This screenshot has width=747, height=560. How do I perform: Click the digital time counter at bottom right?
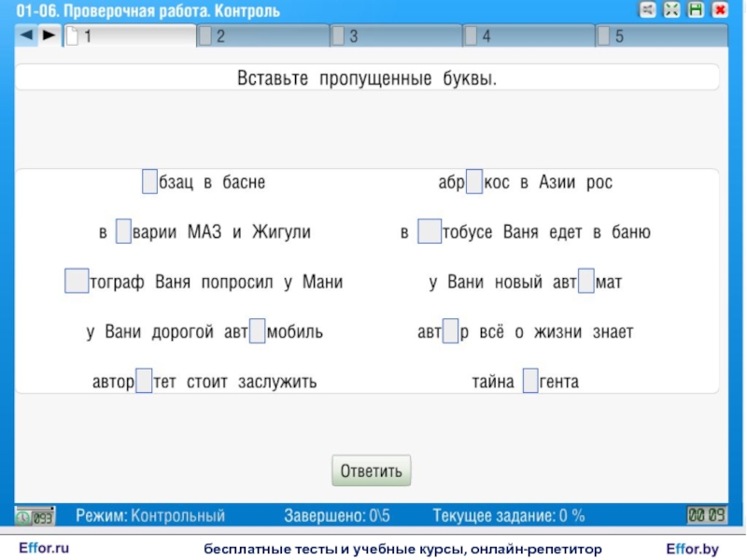pos(707,515)
